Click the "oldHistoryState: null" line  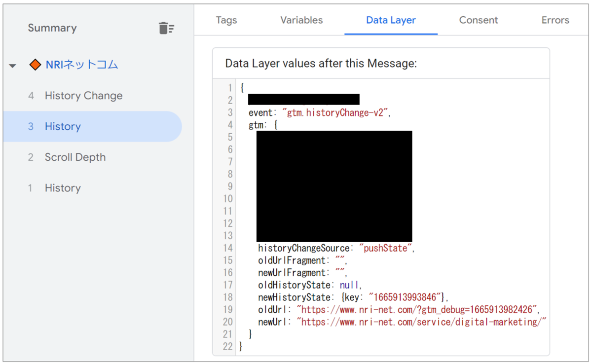pos(310,285)
